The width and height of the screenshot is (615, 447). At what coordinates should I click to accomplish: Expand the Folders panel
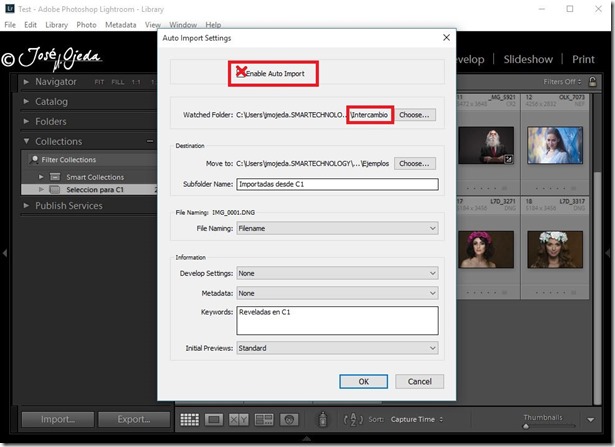click(x=26, y=122)
